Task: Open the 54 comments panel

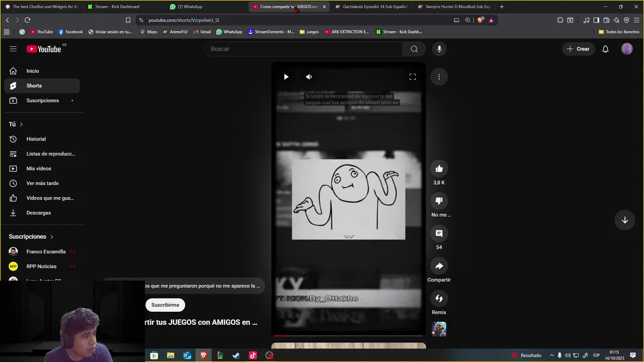Action: tap(439, 233)
